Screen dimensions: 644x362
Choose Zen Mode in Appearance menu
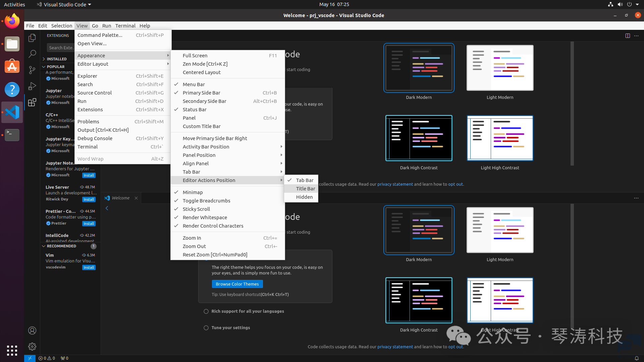(228, 64)
